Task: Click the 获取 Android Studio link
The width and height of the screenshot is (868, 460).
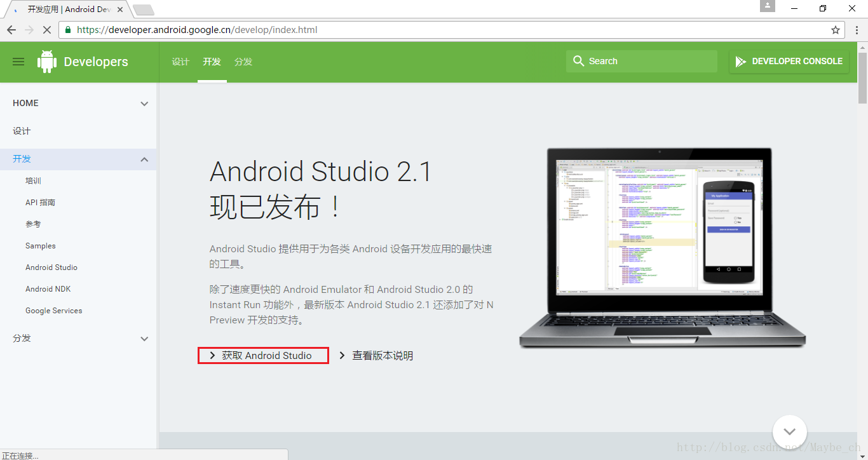Action: click(263, 356)
